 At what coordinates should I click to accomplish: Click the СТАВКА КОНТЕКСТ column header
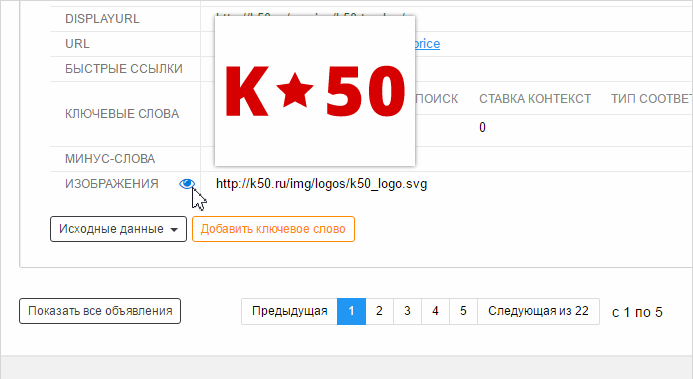535,99
